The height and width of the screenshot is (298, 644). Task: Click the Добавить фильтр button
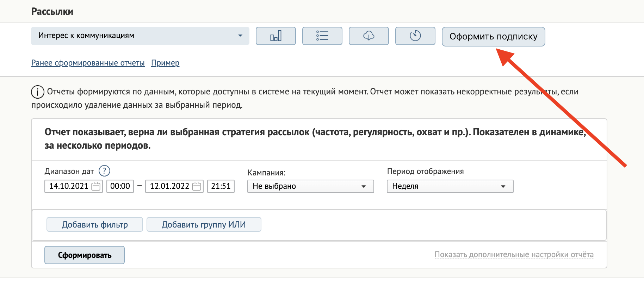[95, 224]
